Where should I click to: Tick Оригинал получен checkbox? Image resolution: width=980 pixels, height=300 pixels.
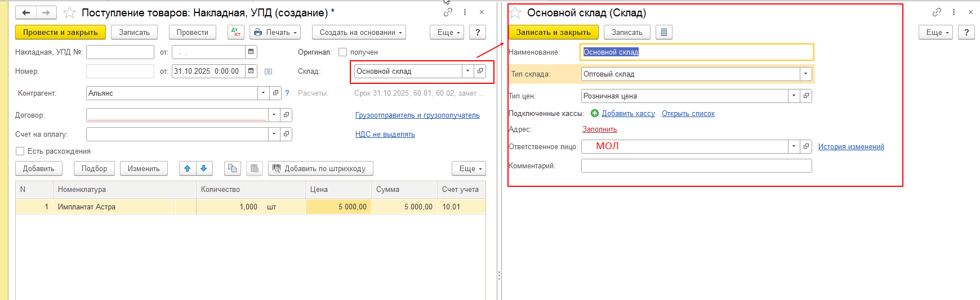(342, 52)
